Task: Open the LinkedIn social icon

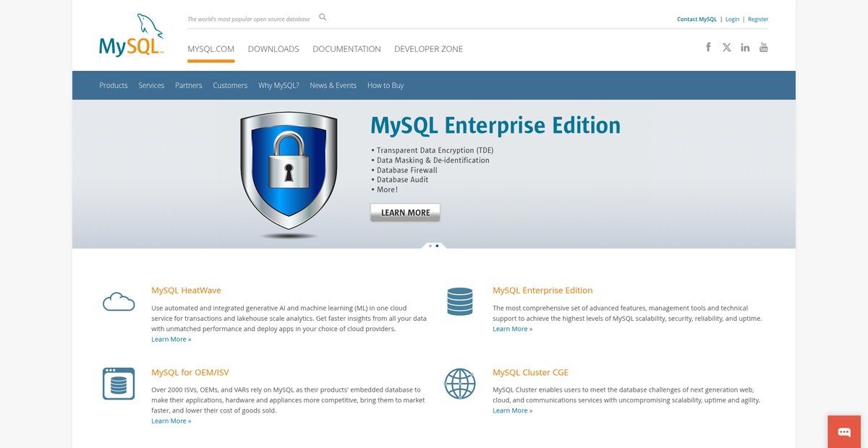Action: (745, 48)
